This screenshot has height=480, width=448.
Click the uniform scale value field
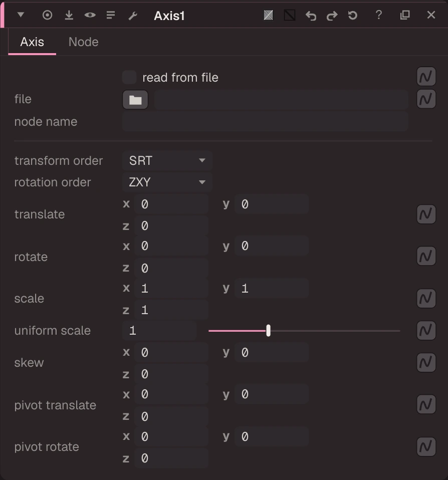pyautogui.click(x=159, y=331)
